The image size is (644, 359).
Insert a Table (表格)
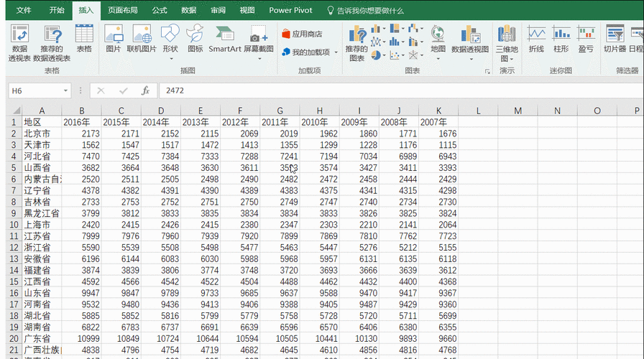(x=84, y=39)
